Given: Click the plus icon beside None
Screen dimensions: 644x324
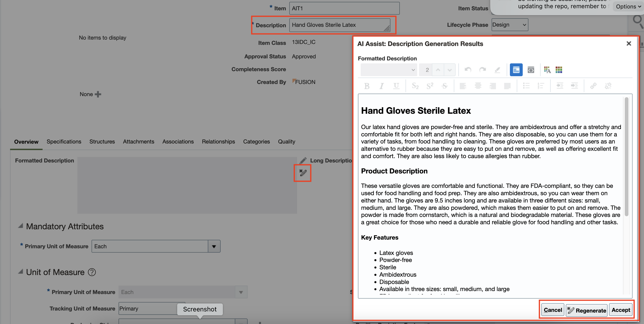Looking at the screenshot, I should pyautogui.click(x=98, y=94).
